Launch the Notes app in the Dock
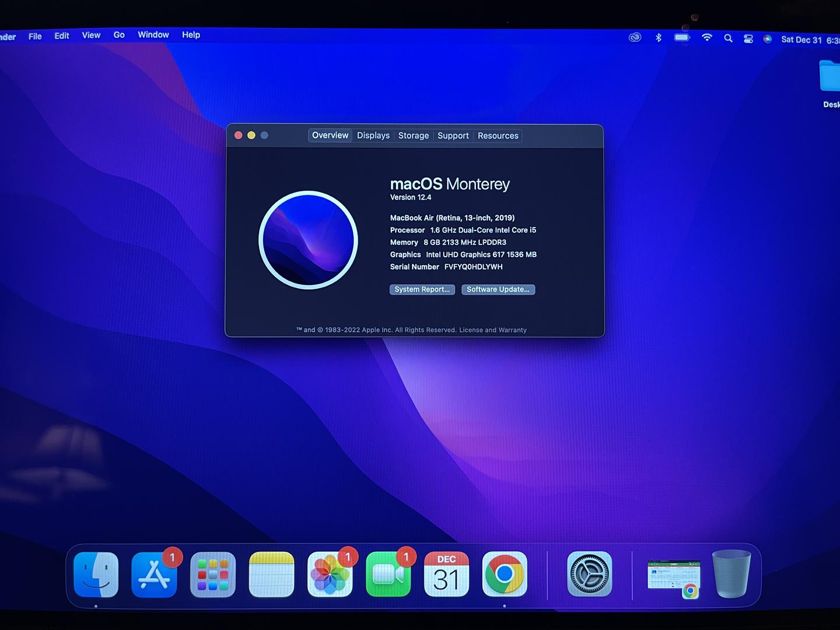 (271, 575)
